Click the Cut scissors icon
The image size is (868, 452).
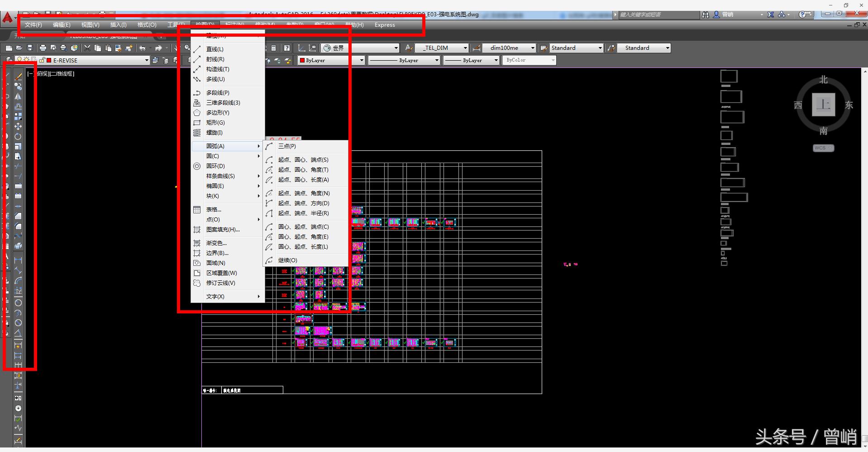pyautogui.click(x=87, y=48)
